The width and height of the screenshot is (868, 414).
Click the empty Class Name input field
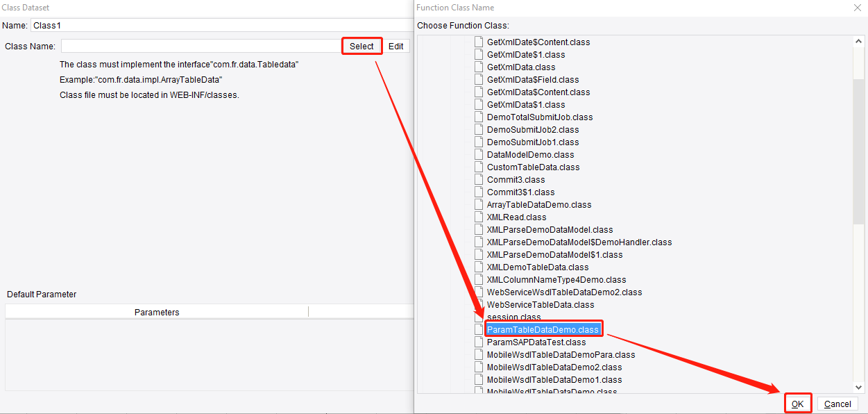click(201, 47)
